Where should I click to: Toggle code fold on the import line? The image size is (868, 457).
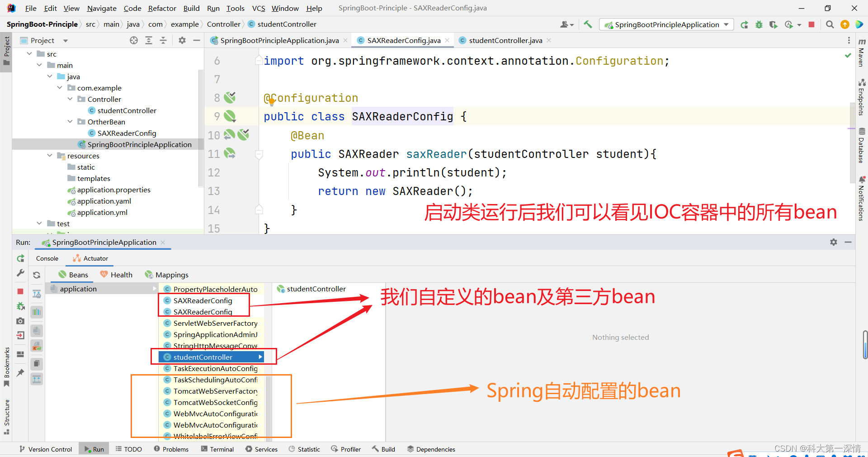(259, 61)
